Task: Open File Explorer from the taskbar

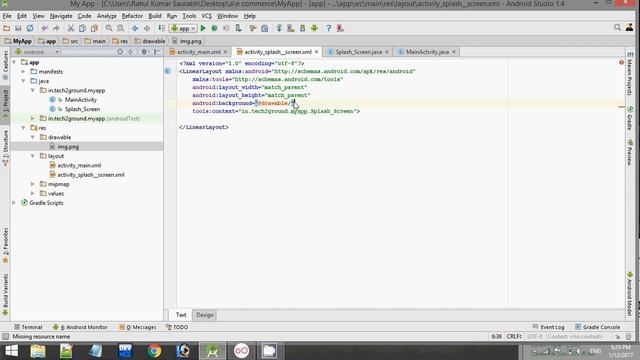Action: pos(38,351)
